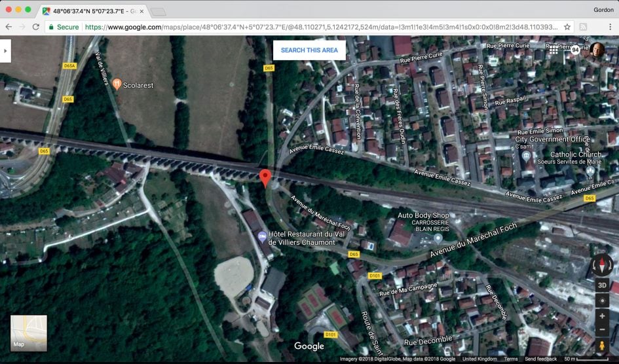
Task: Open the Send feedback link
Action: pos(540,359)
